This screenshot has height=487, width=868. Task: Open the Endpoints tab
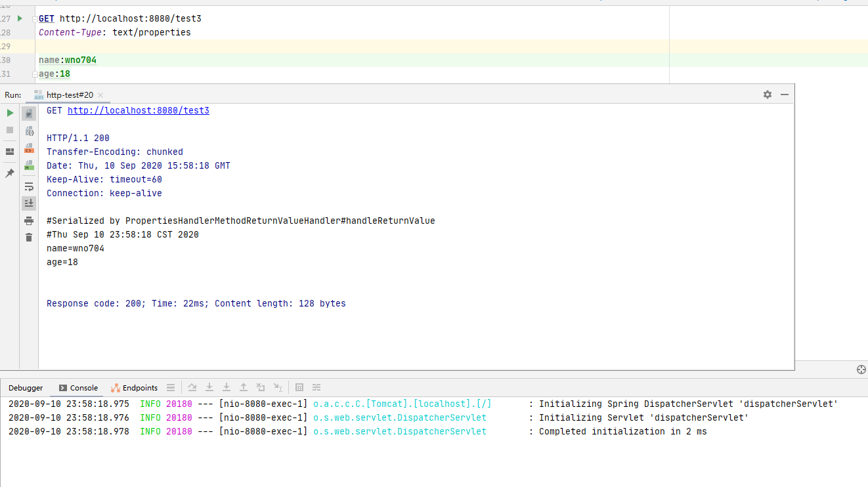tap(135, 388)
